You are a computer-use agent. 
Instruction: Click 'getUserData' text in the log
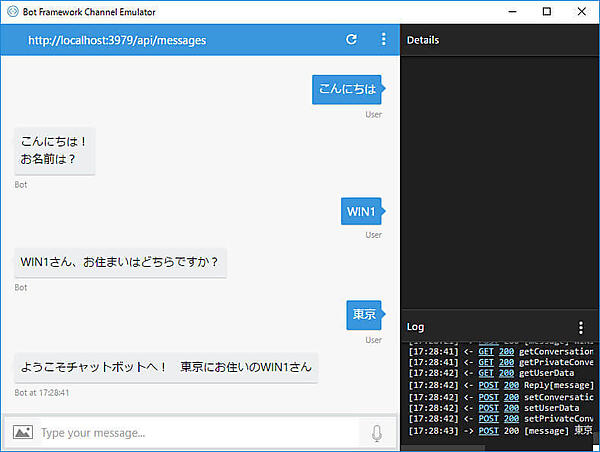[x=546, y=373]
